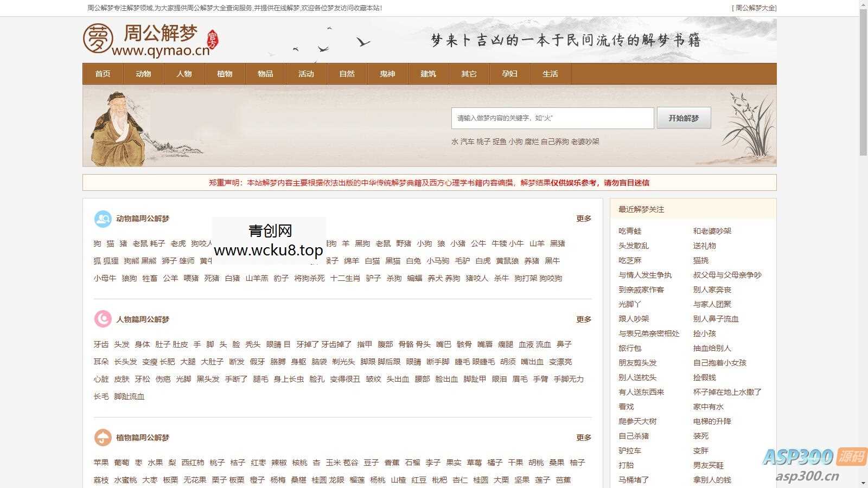Click the 植物篇 plant section icon
This screenshot has width=868, height=488.
coord(103,436)
